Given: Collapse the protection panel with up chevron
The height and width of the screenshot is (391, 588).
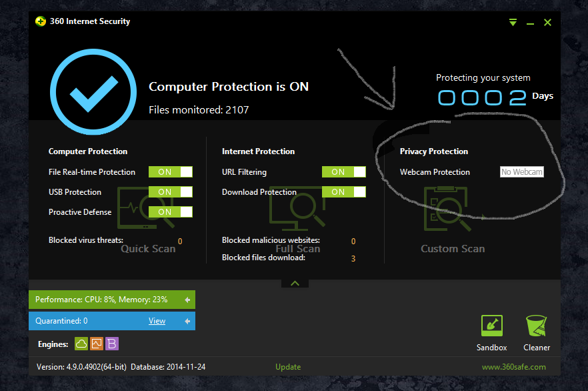Looking at the screenshot, I should click(295, 284).
